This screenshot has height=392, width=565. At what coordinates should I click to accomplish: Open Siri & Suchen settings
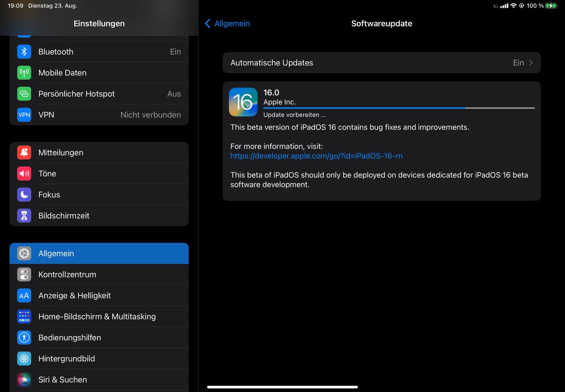(99, 380)
